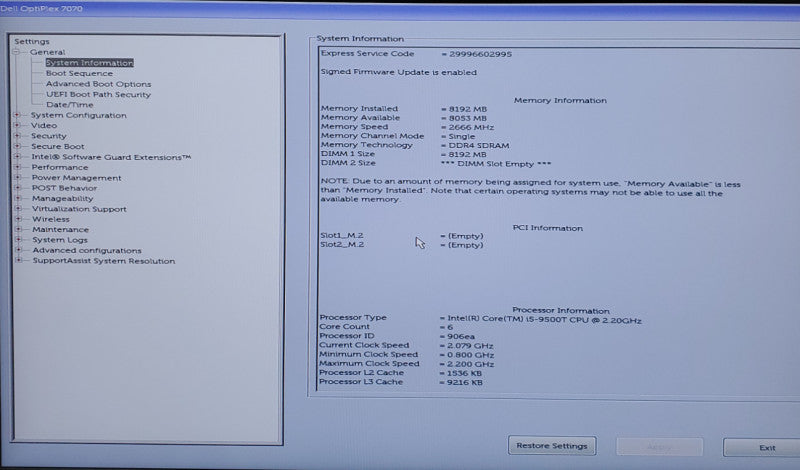The height and width of the screenshot is (470, 800).
Task: Select SupportAssist System Resolution label
Action: [104, 261]
